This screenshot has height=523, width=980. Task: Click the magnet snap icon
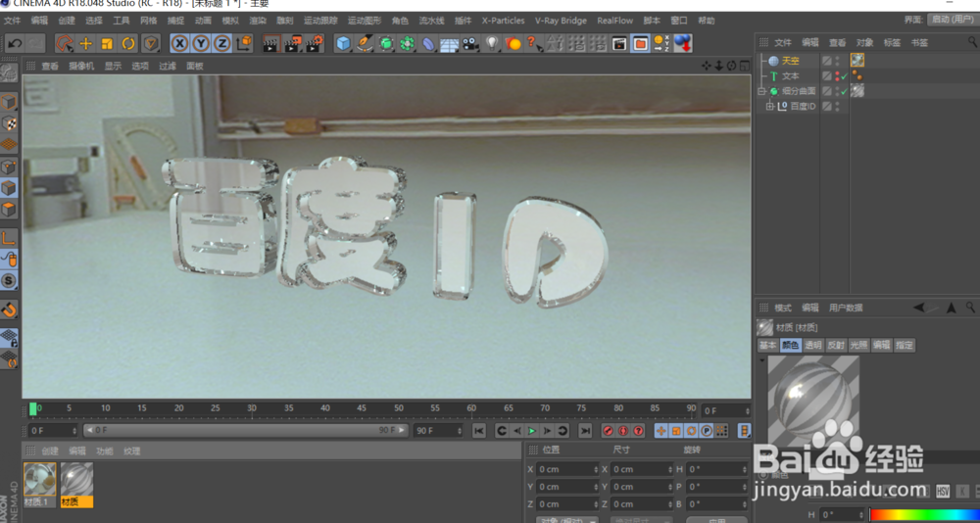9,309
